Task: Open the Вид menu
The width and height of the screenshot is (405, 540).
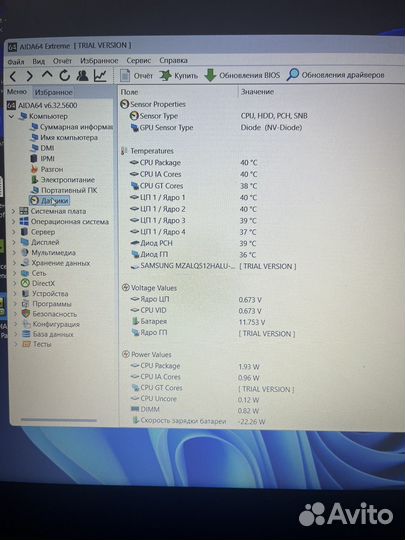Action: pyautogui.click(x=39, y=61)
